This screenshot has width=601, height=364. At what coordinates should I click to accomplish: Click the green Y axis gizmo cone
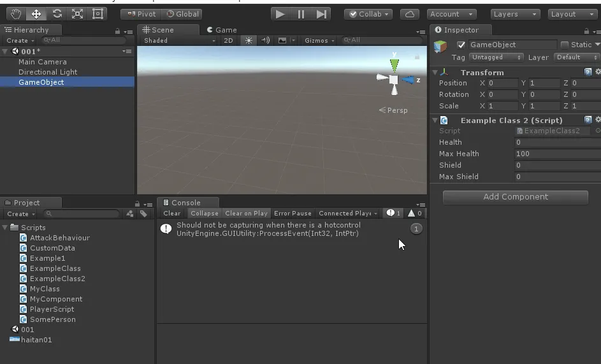pos(395,66)
